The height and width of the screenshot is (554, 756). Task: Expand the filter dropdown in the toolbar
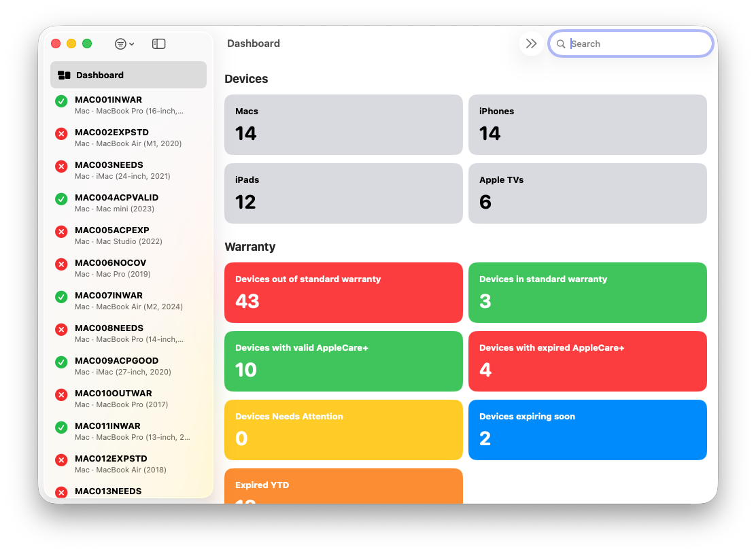click(124, 44)
